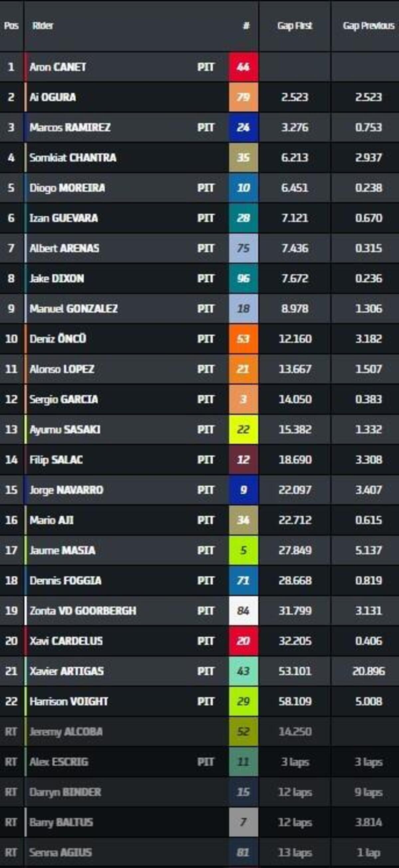Select retired rider Jeremy ALCOBA

click(66, 731)
